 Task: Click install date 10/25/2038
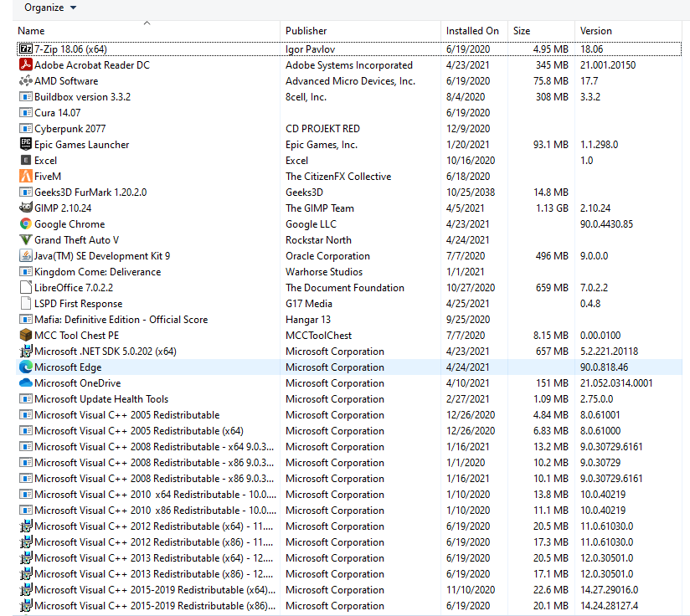click(x=471, y=192)
